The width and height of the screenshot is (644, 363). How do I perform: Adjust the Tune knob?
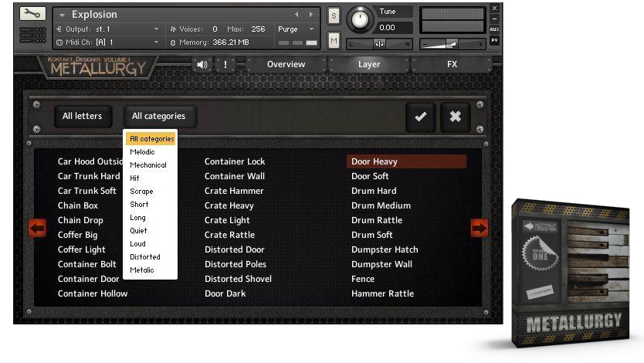point(360,19)
